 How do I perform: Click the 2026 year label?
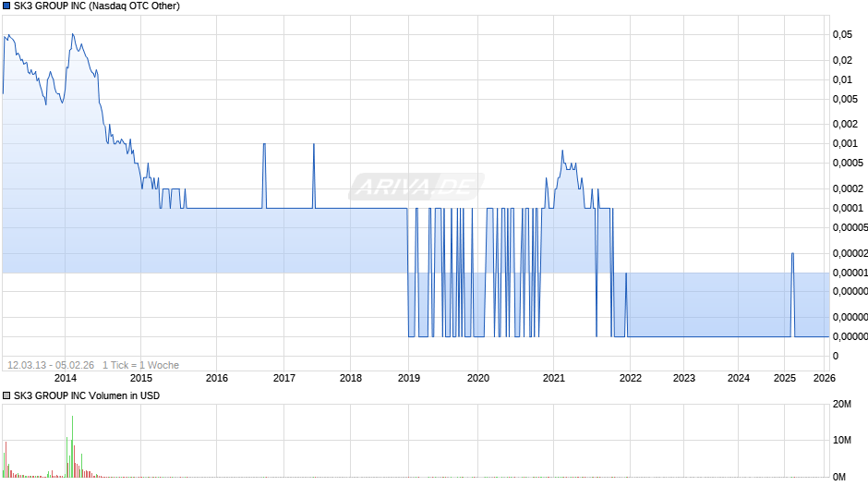point(825,378)
